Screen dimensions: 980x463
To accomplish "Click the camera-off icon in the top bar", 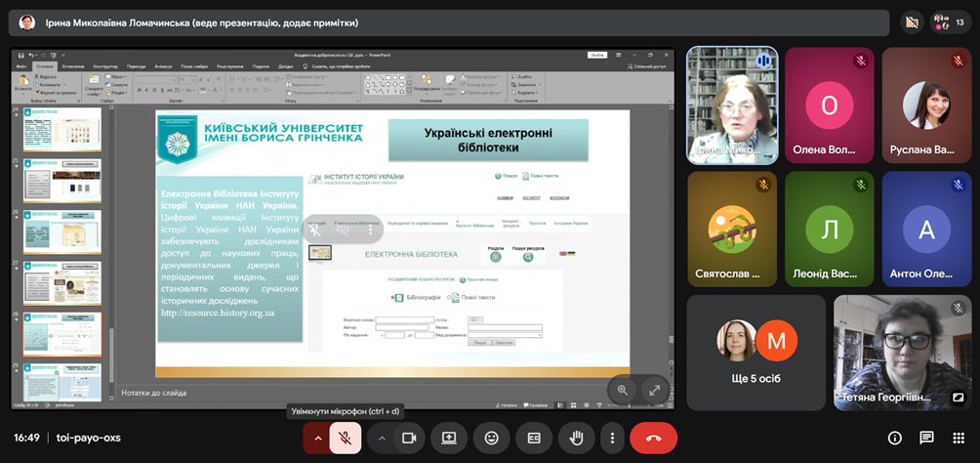I will (913, 21).
